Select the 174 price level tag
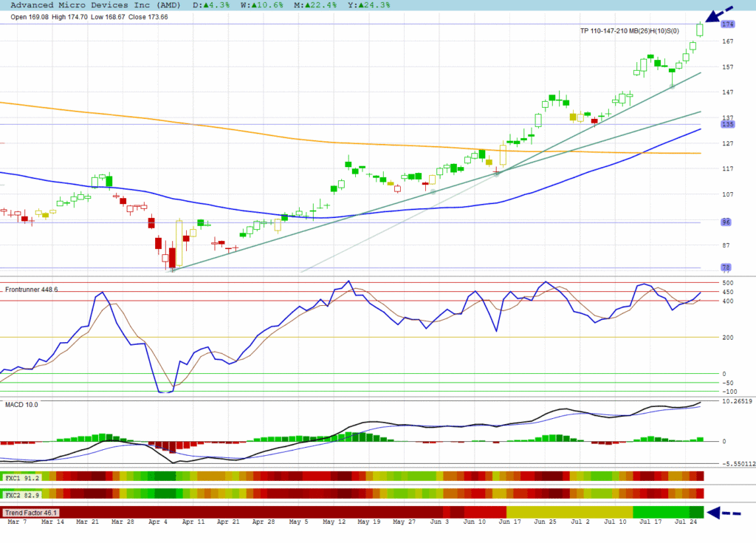 (727, 24)
